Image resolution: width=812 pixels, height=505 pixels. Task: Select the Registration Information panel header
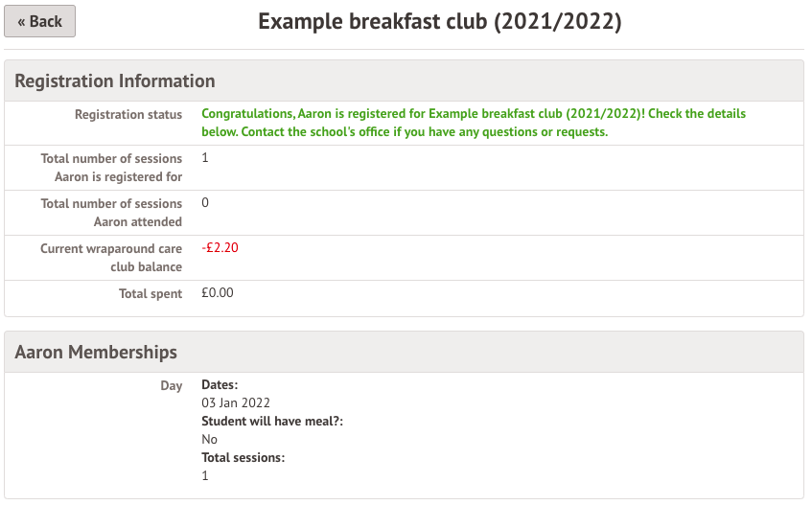click(x=115, y=80)
